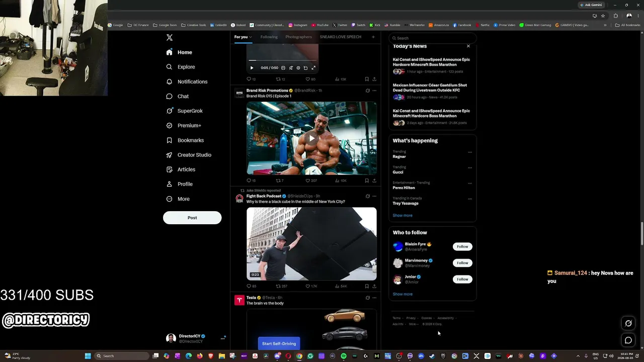
Task: Open Premium+ from the sidebar
Action: (184, 126)
